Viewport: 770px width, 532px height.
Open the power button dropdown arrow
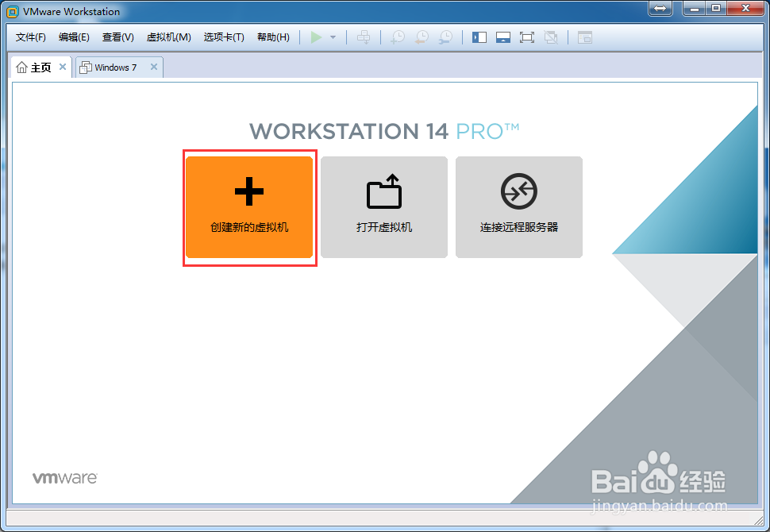[x=331, y=37]
